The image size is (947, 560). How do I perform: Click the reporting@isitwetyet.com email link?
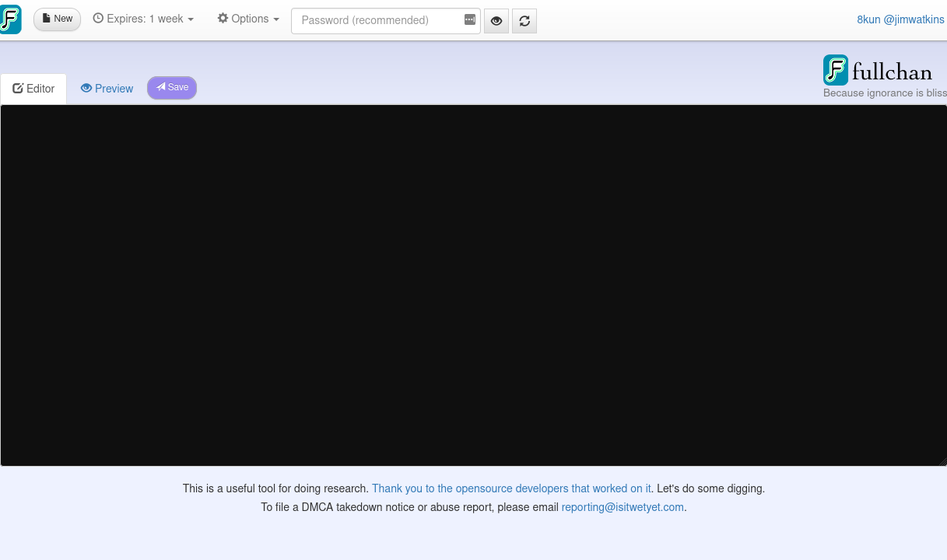click(623, 507)
